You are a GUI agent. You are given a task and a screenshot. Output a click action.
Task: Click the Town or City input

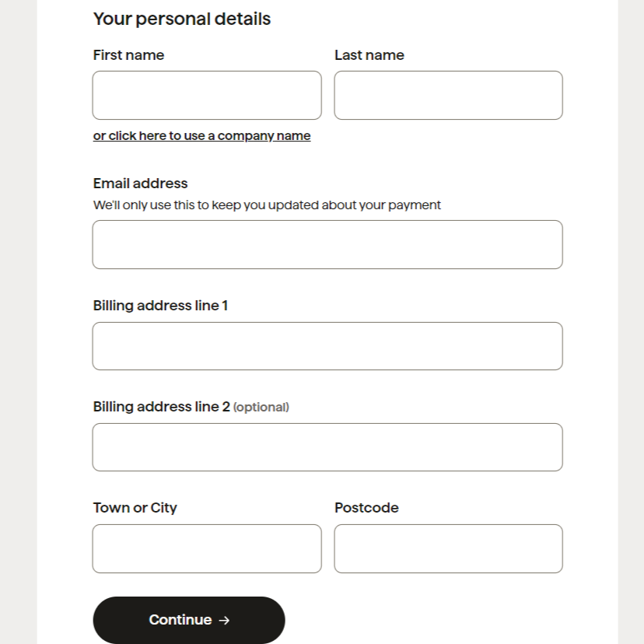coord(207,548)
